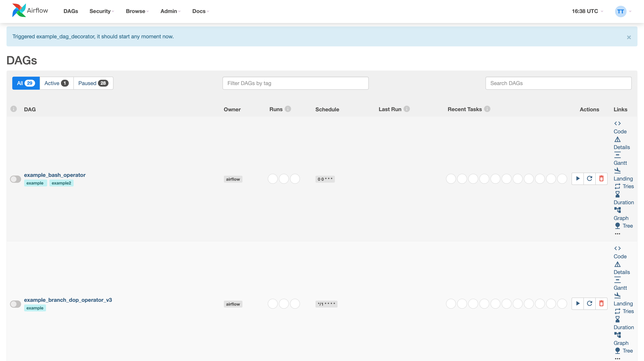Unpause the example_bash_operator DAG toggle

tap(16, 179)
